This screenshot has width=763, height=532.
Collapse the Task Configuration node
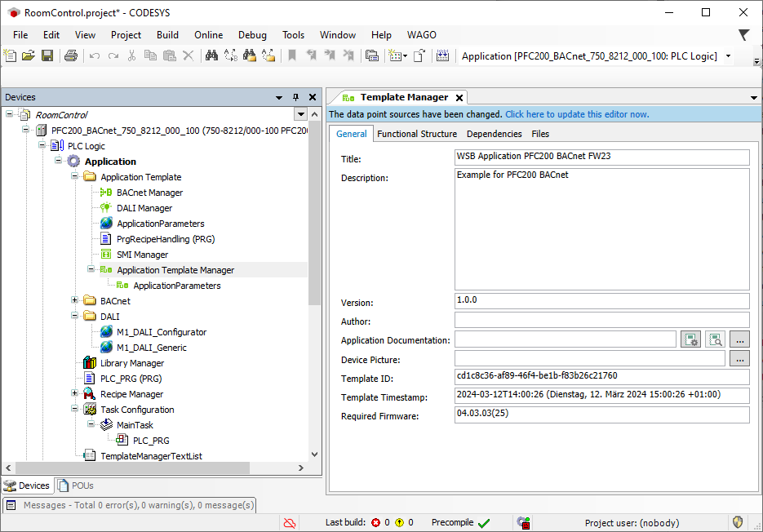[x=74, y=408]
